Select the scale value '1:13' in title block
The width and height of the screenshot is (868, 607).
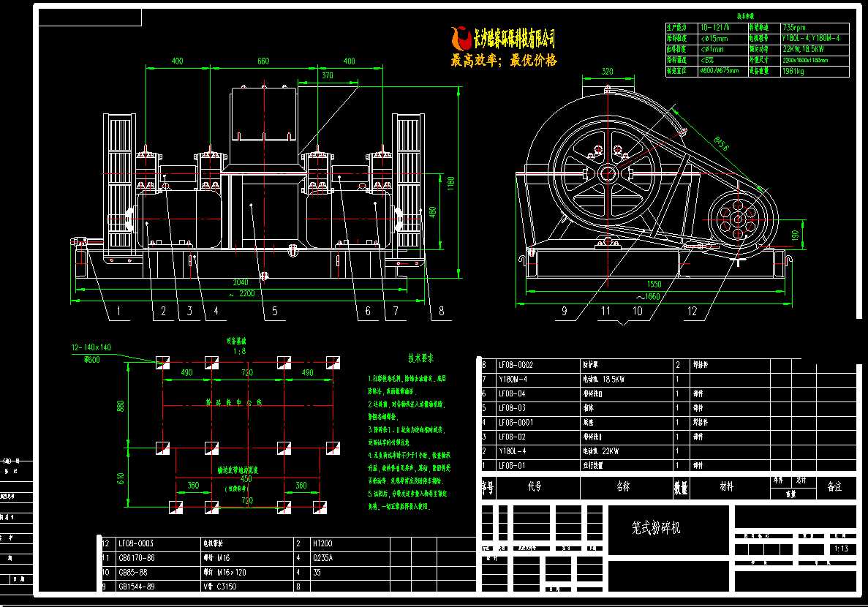(841, 548)
